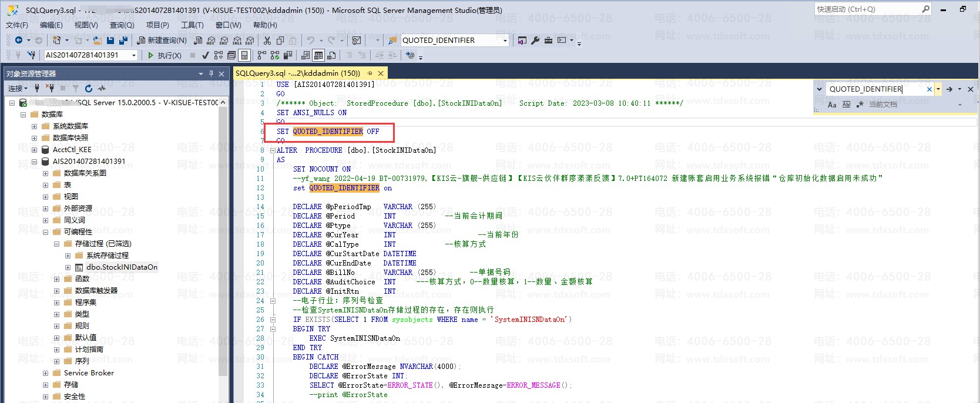Expand the 表 (Tables) folder node
Viewport: 980px width, 403px height.
(x=45, y=185)
